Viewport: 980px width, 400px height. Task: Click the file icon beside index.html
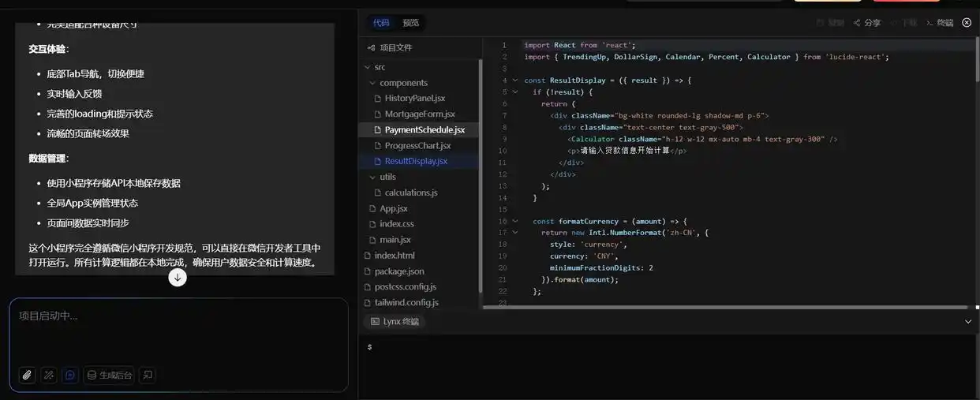[367, 256]
